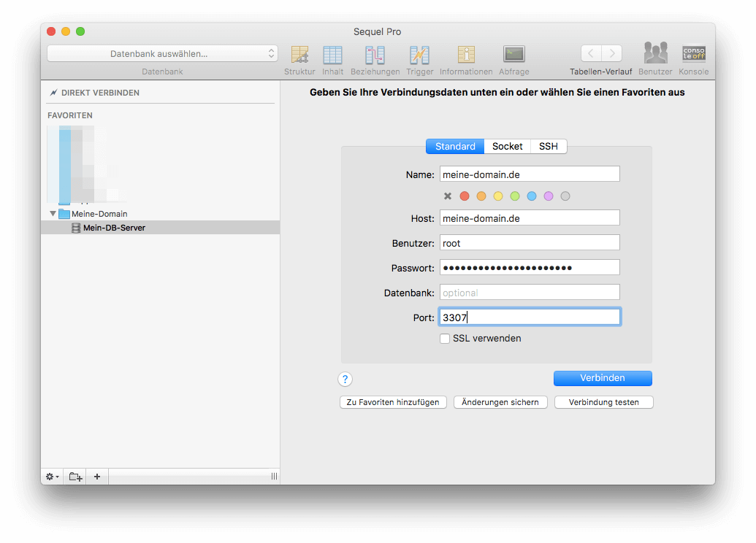Pick the blue favorite color
Viewport: 756px width, 543px height.
click(x=532, y=196)
